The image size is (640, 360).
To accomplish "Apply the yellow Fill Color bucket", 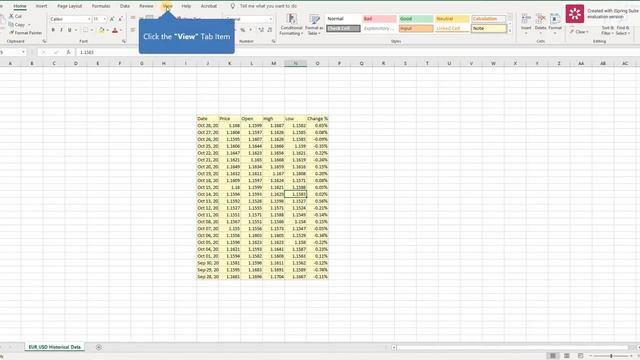I will pyautogui.click(x=101, y=30).
